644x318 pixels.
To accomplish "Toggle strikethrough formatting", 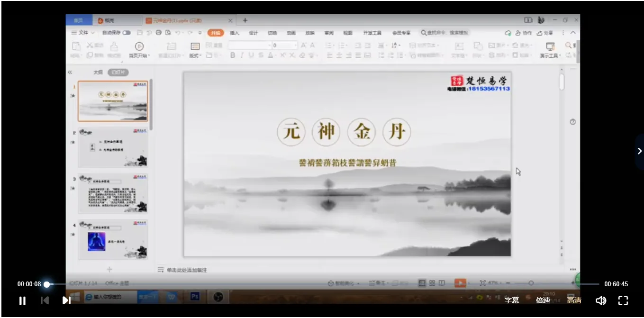I will [261, 55].
